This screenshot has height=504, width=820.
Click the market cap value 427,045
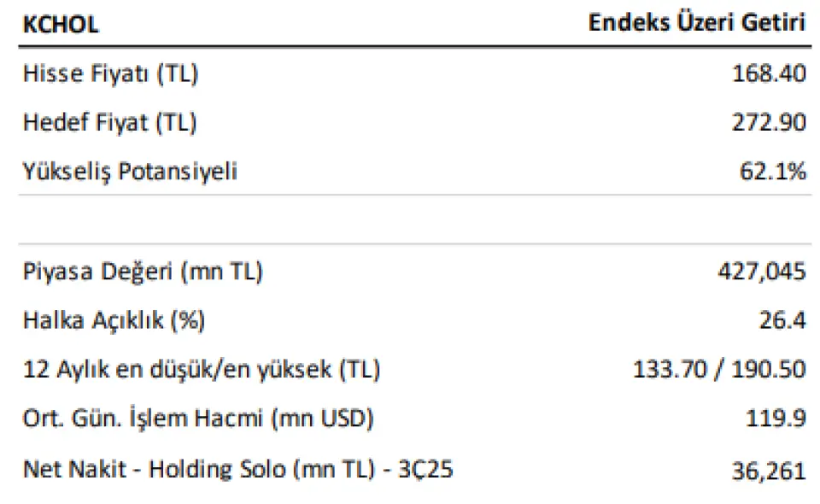coord(763,273)
